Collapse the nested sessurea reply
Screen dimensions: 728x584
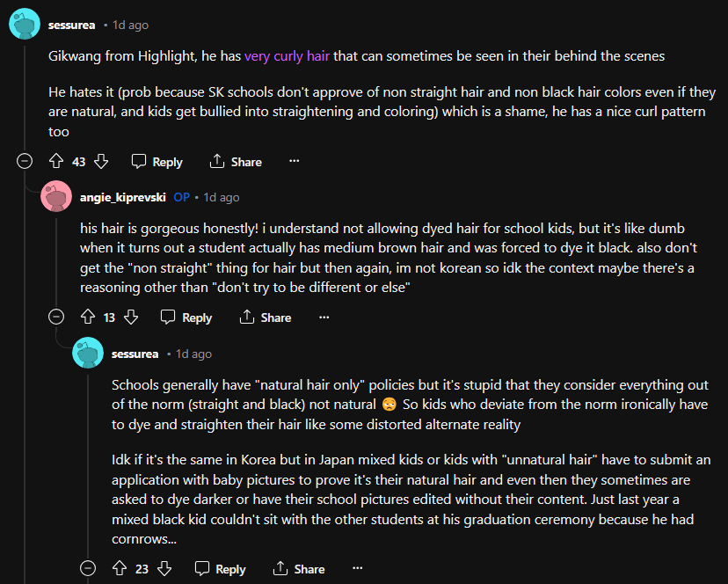88,569
